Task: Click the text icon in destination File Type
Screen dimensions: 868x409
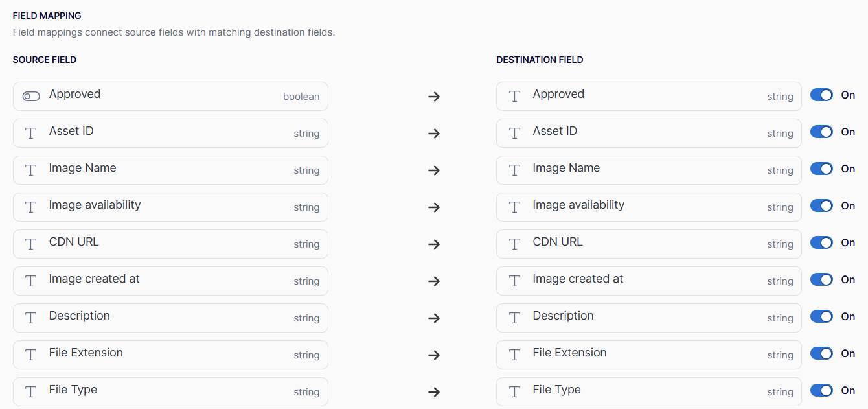Action: [x=514, y=391]
